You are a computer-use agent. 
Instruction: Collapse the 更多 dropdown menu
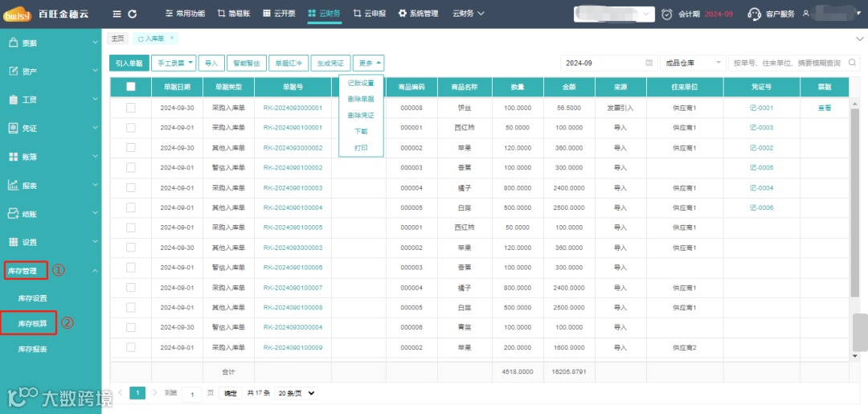[369, 63]
